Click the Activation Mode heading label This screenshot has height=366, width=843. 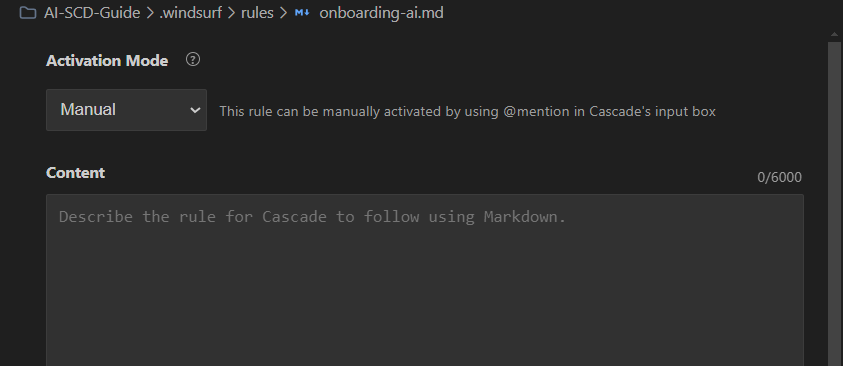click(x=107, y=61)
